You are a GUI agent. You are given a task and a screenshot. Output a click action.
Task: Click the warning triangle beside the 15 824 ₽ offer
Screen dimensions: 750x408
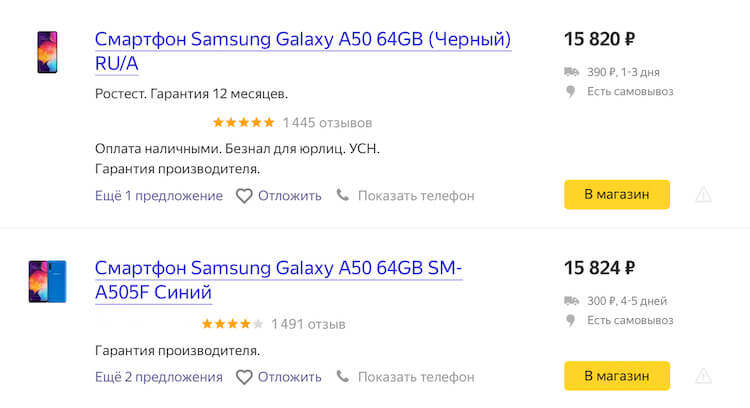pos(704,376)
